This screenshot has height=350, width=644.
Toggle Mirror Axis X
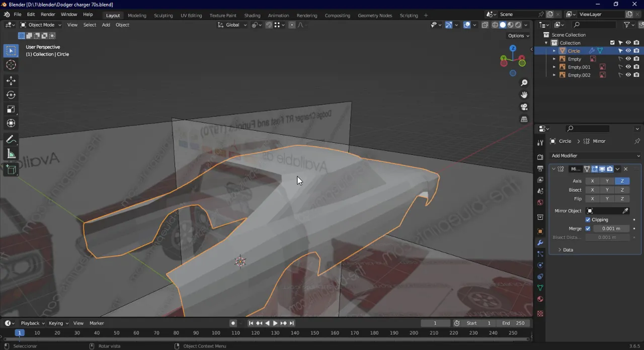pyautogui.click(x=592, y=181)
